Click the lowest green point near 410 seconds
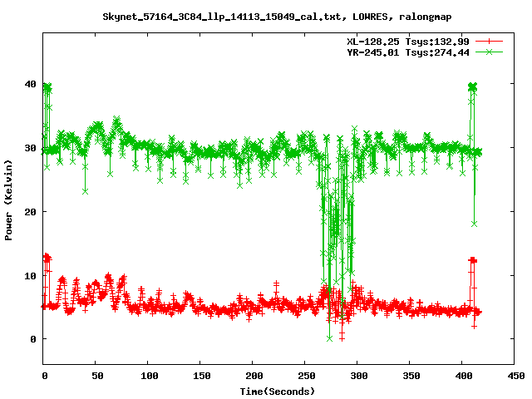Screen dimensions: 532x399 tap(475, 224)
